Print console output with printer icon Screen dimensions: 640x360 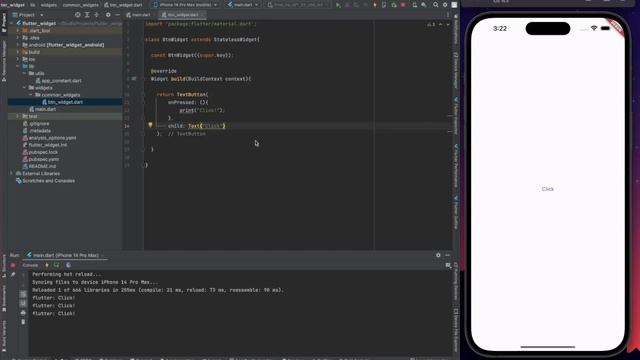point(23,313)
